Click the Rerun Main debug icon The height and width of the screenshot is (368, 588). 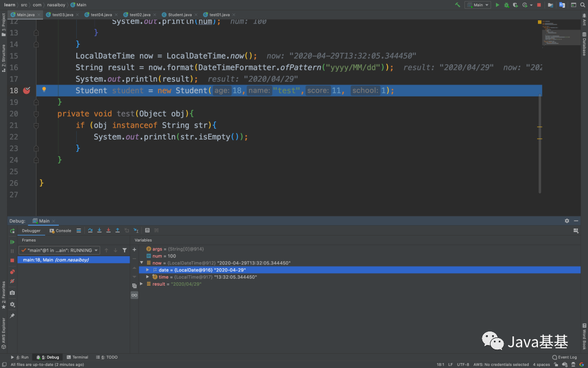(13, 231)
